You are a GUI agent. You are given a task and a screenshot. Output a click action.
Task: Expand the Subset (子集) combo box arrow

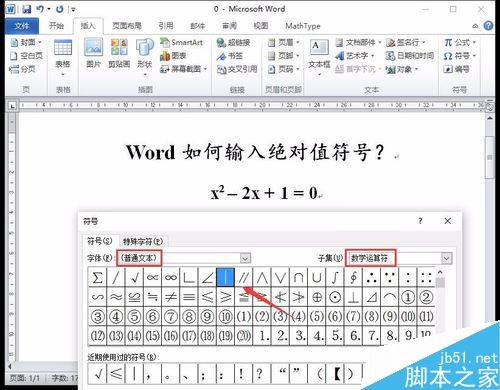447,258
